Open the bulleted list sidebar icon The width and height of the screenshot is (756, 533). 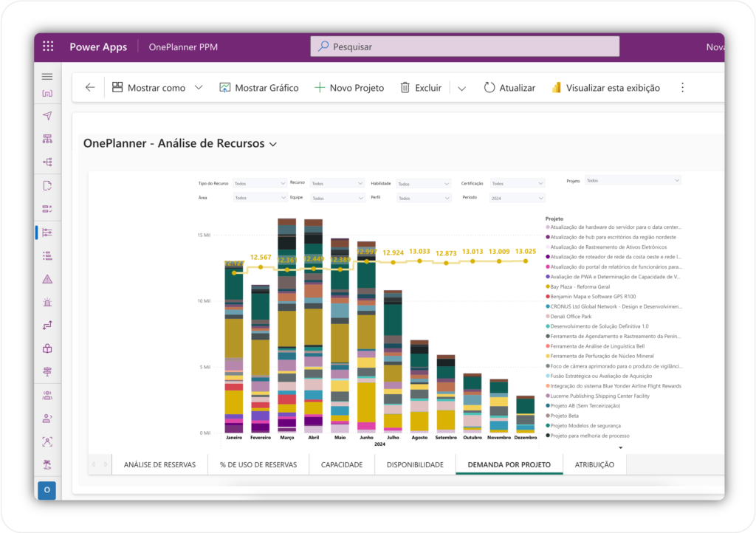tap(47, 256)
